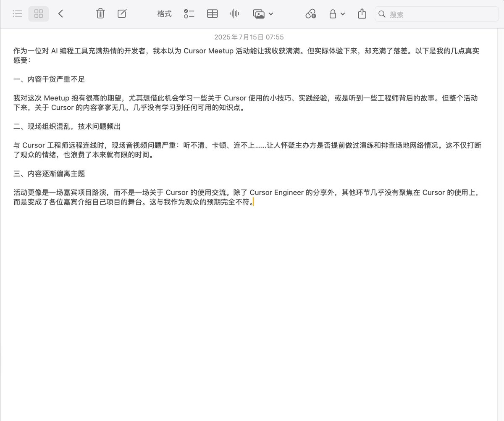Share the note

(x=362, y=14)
